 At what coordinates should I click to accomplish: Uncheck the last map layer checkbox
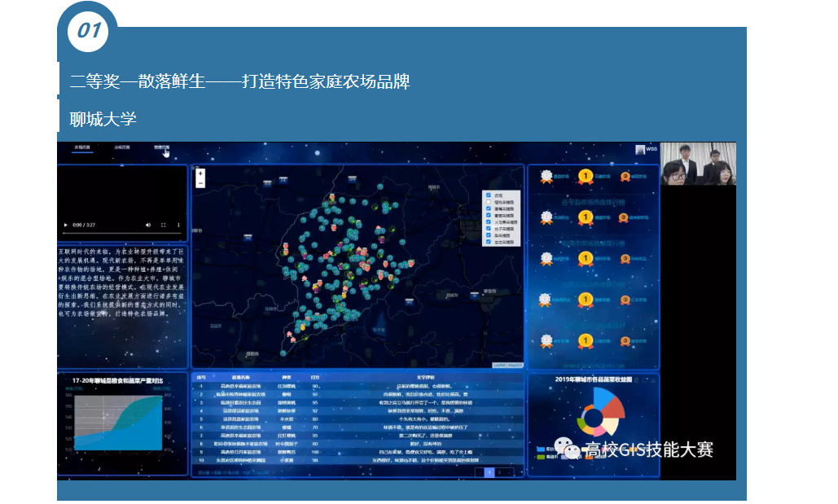(488, 241)
